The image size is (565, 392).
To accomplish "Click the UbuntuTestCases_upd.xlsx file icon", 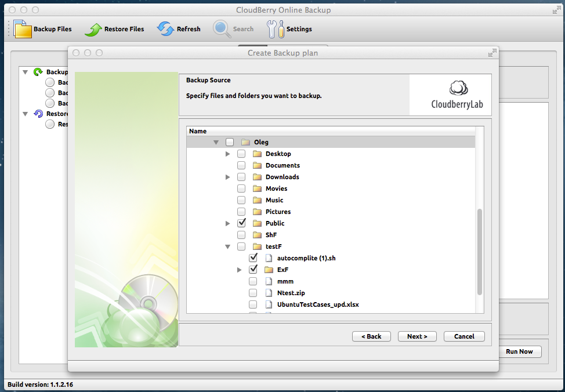I will (x=269, y=304).
